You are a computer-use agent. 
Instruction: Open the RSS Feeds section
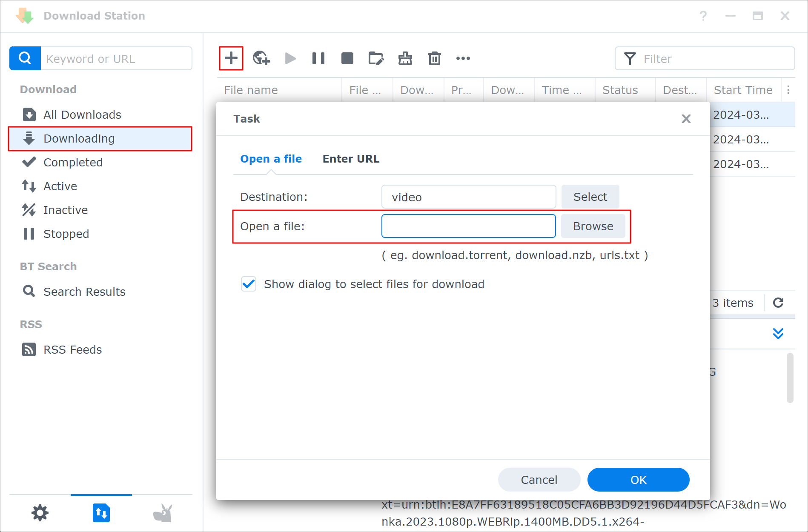tap(72, 349)
